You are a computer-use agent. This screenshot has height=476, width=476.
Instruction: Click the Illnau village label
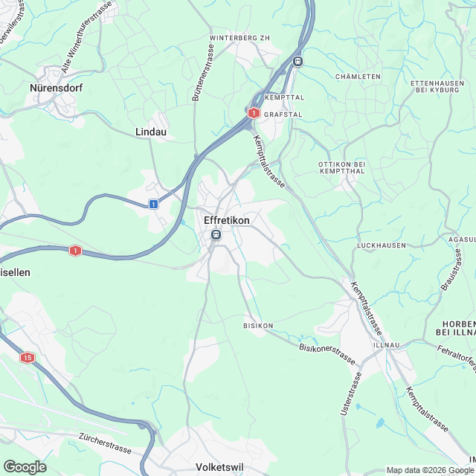387,345
